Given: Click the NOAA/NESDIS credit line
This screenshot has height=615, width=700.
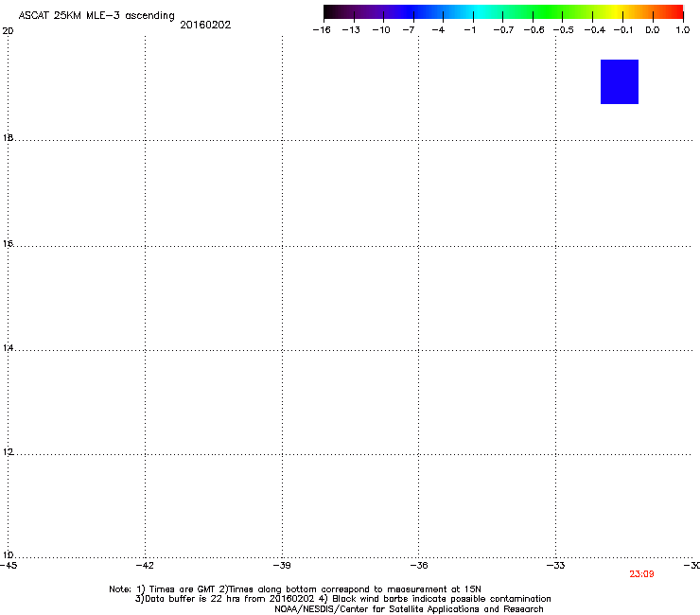Looking at the screenshot, I should click(x=409, y=609).
